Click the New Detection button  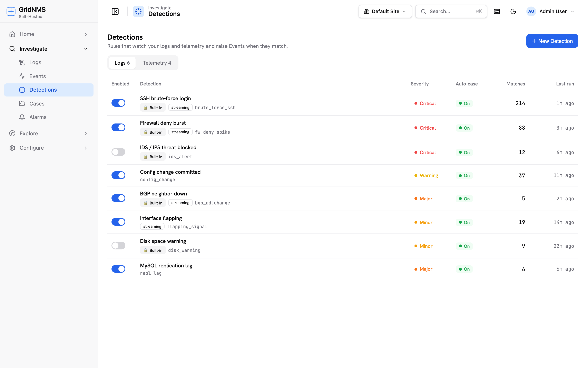click(552, 41)
